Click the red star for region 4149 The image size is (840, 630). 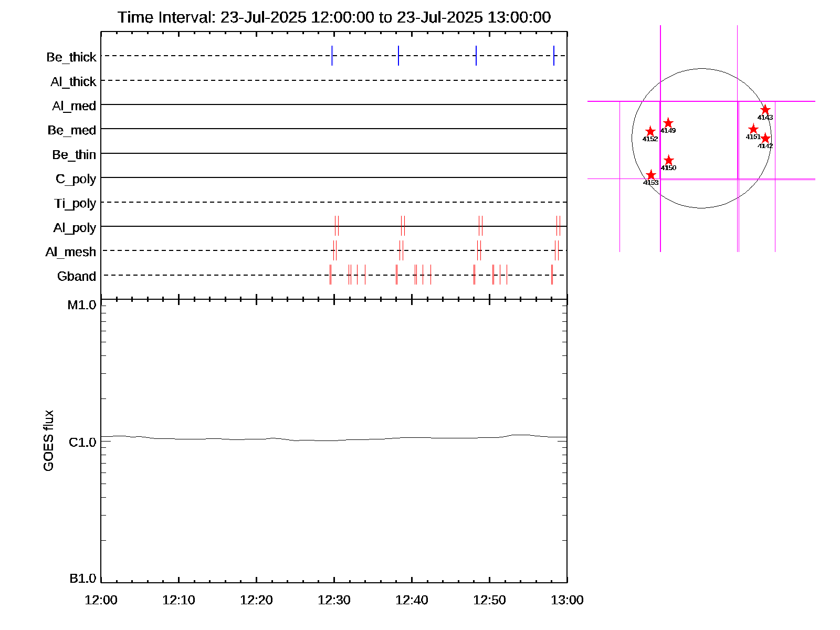(668, 123)
